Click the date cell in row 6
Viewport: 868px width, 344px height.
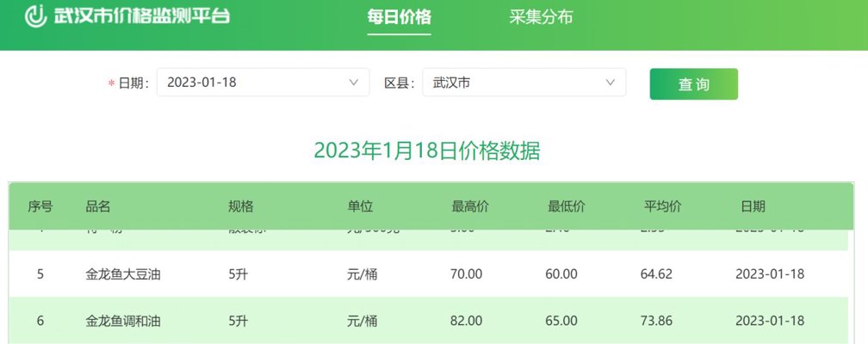[770, 321]
